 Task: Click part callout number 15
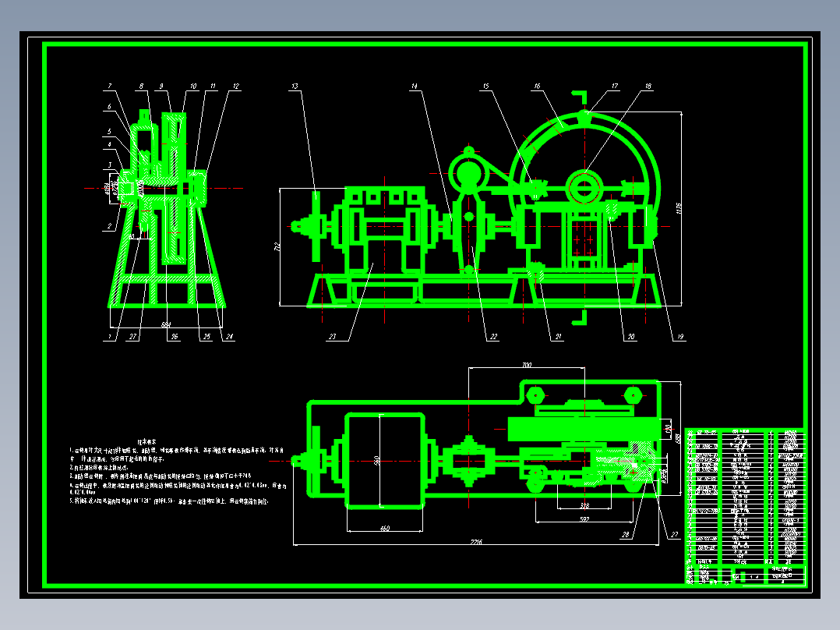pos(486,86)
